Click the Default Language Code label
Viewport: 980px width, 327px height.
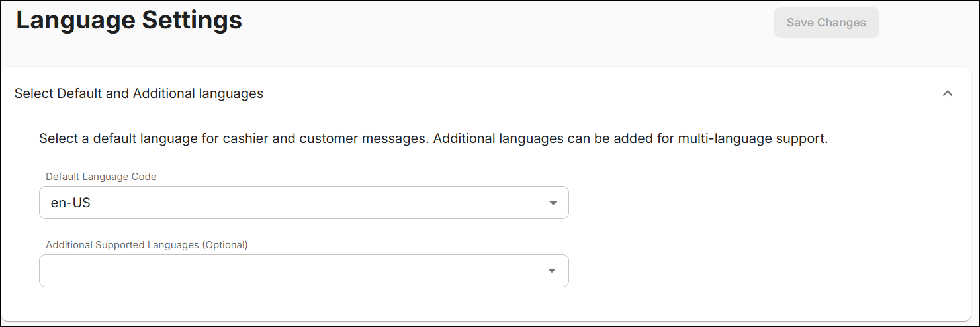point(101,177)
